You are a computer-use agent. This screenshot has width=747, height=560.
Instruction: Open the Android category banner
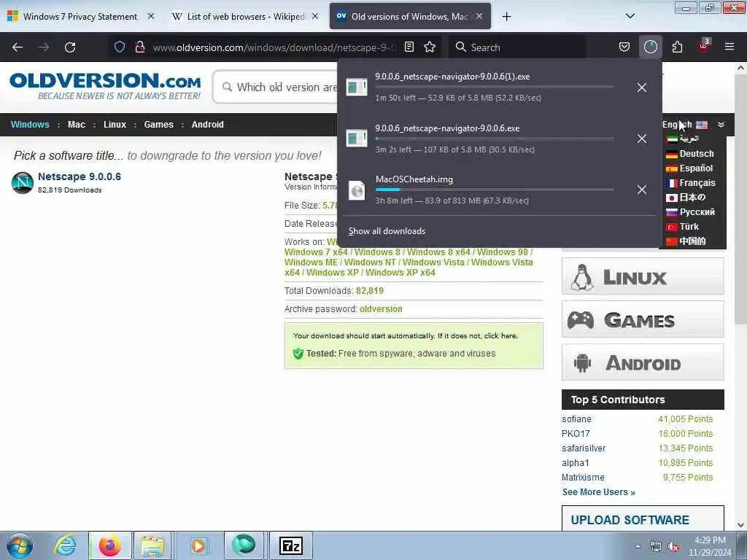(643, 362)
